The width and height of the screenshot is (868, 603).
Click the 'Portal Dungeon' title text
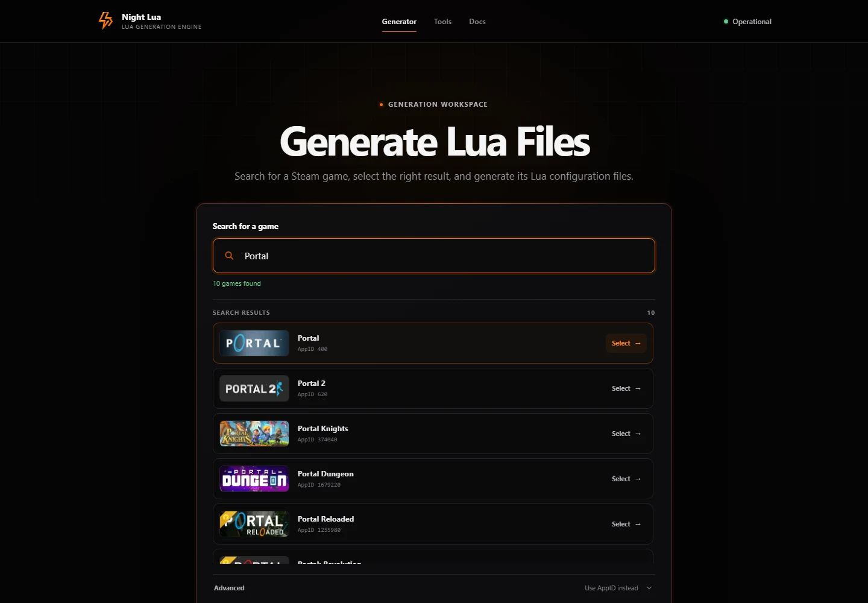coord(325,474)
